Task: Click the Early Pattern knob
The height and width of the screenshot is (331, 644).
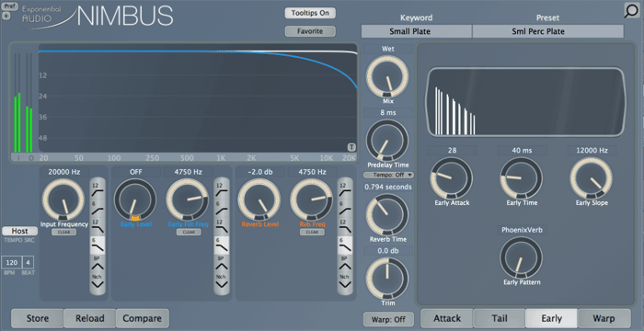Action: point(522,257)
